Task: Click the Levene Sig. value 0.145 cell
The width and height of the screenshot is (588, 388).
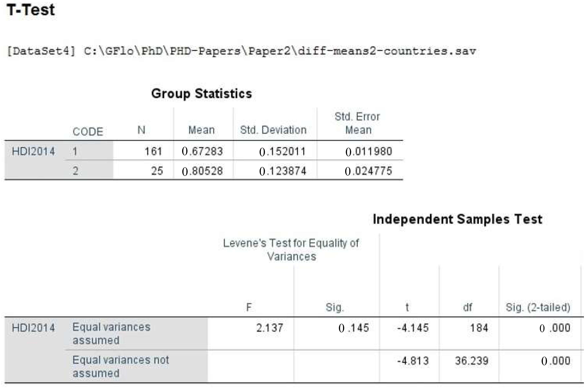Action: [354, 328]
